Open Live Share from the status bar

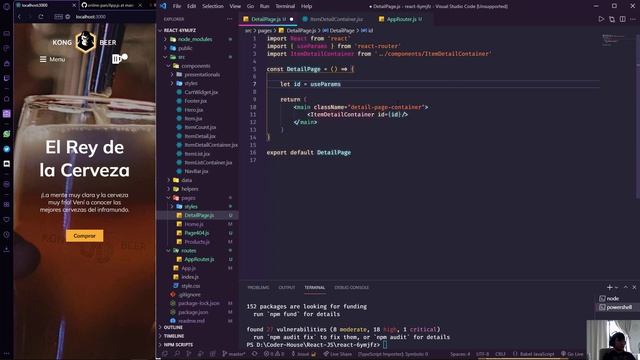(x=337, y=354)
